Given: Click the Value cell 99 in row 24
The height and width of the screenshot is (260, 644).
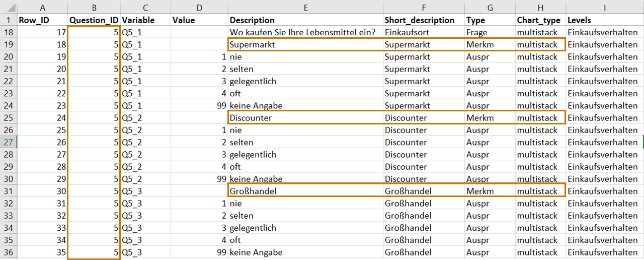Looking at the screenshot, I should 199,106.
